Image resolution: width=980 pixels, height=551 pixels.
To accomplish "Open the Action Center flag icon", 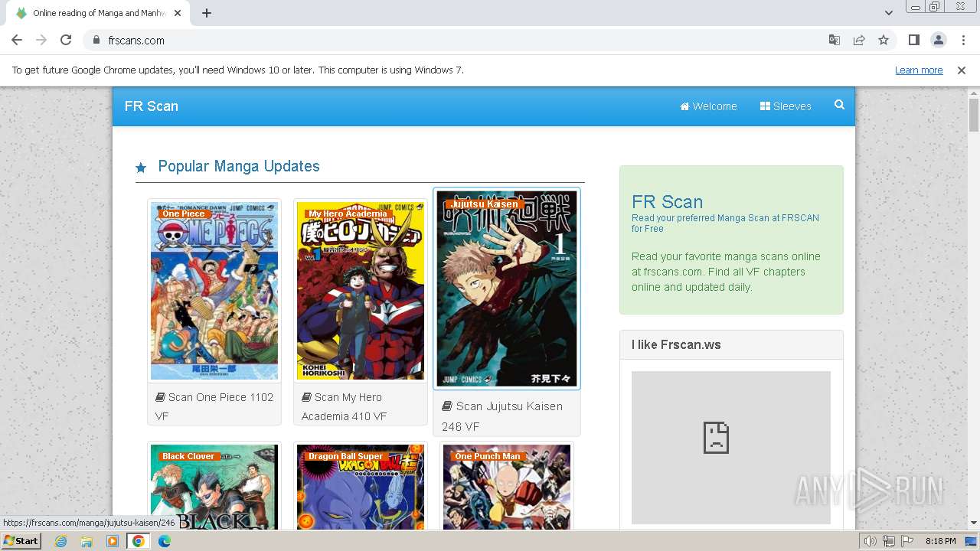I will point(907,541).
